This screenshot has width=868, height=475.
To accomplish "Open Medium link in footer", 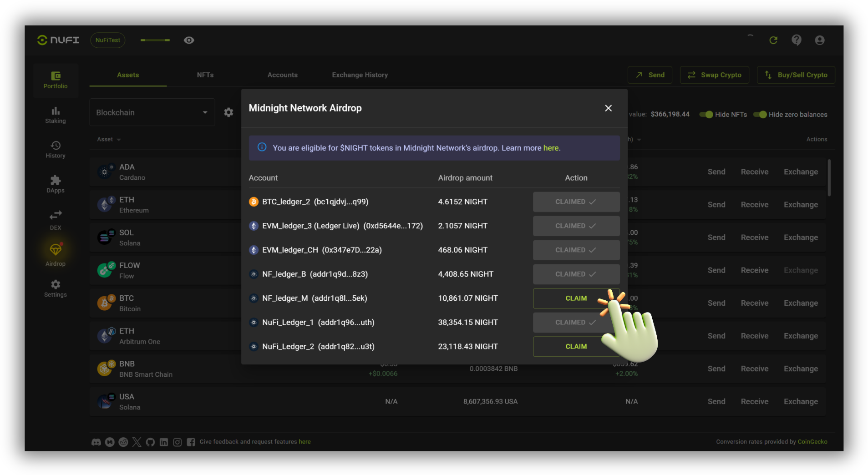I will 110,442.
